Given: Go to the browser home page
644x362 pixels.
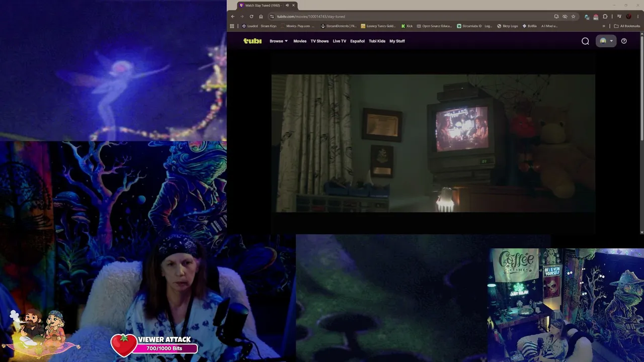Looking at the screenshot, I should (261, 17).
